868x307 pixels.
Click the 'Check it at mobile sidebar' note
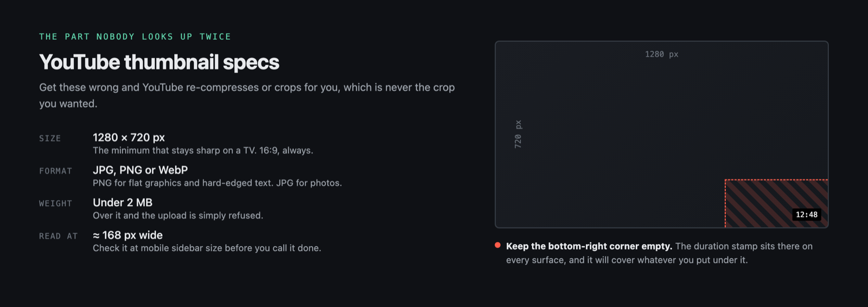pos(207,248)
